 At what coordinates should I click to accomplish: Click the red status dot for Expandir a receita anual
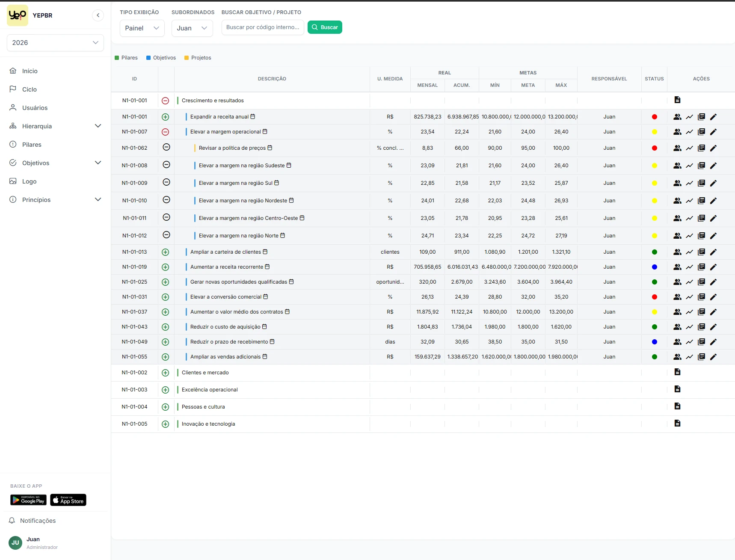tap(654, 117)
